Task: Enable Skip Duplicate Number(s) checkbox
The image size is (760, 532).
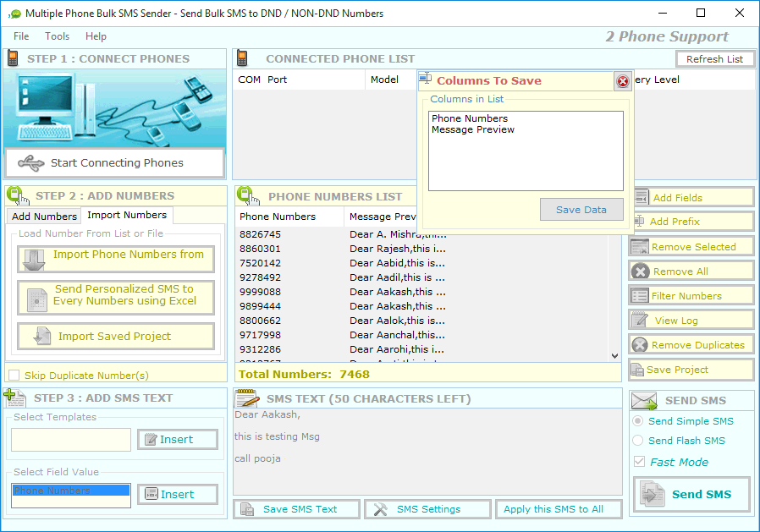Action: pyautogui.click(x=14, y=375)
